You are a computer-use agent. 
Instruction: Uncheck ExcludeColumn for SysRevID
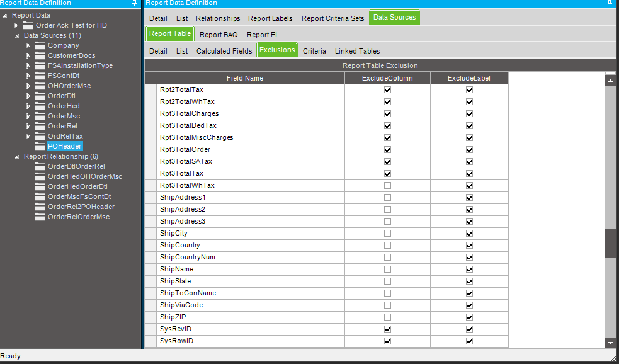pyautogui.click(x=387, y=329)
